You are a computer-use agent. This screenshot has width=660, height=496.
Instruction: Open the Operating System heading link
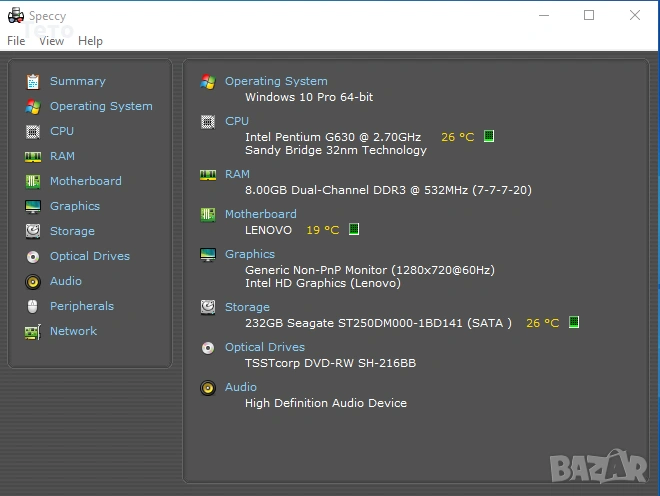(x=276, y=81)
